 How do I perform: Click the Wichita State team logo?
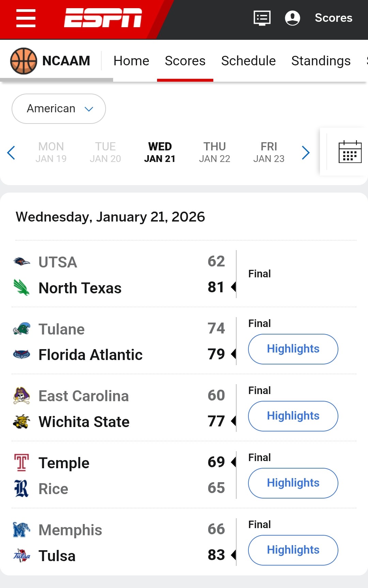pyautogui.click(x=22, y=422)
